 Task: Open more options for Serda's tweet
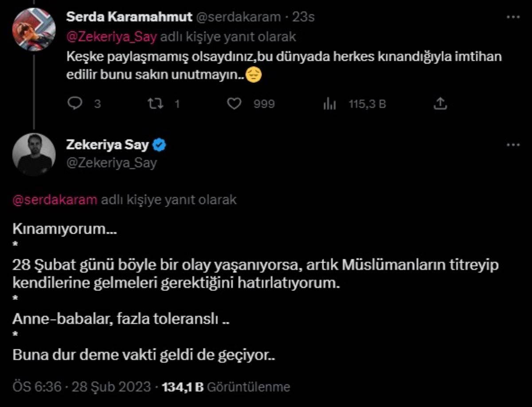(512, 17)
